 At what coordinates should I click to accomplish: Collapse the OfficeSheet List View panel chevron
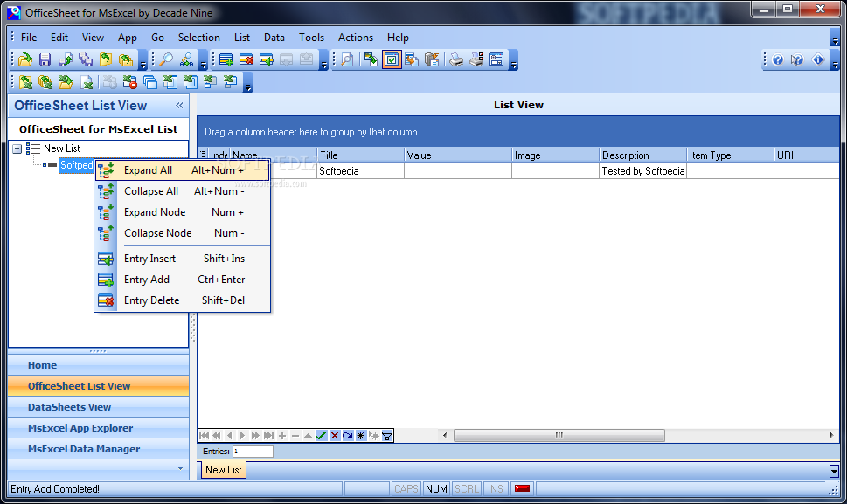179,106
